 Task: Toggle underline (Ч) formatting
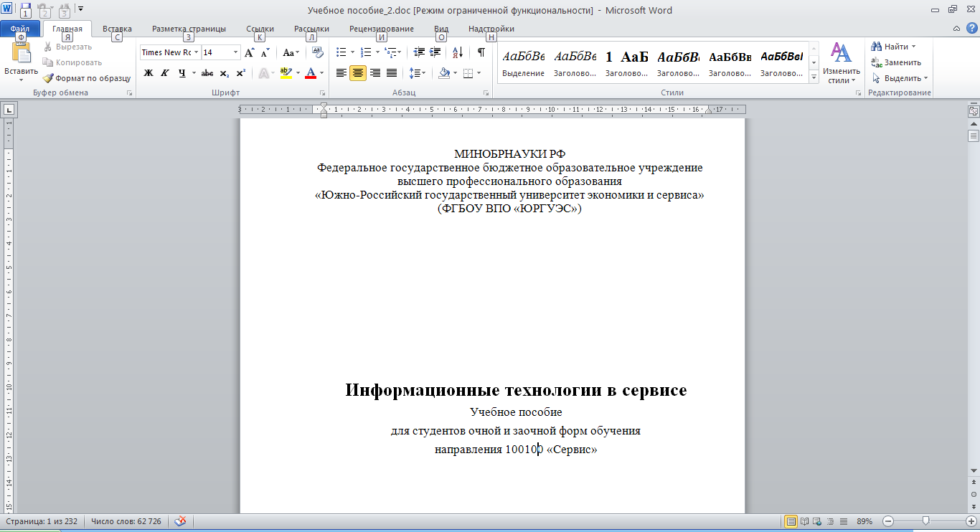182,73
